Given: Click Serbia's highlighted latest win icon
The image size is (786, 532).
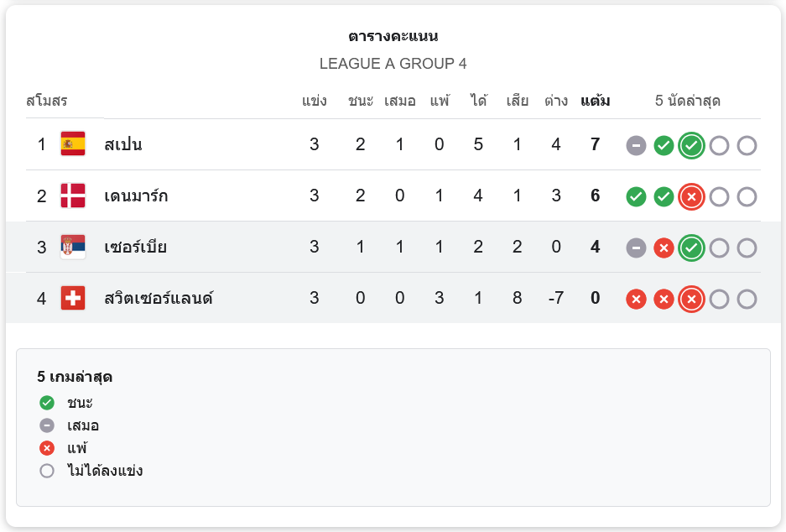Looking at the screenshot, I should (691, 248).
